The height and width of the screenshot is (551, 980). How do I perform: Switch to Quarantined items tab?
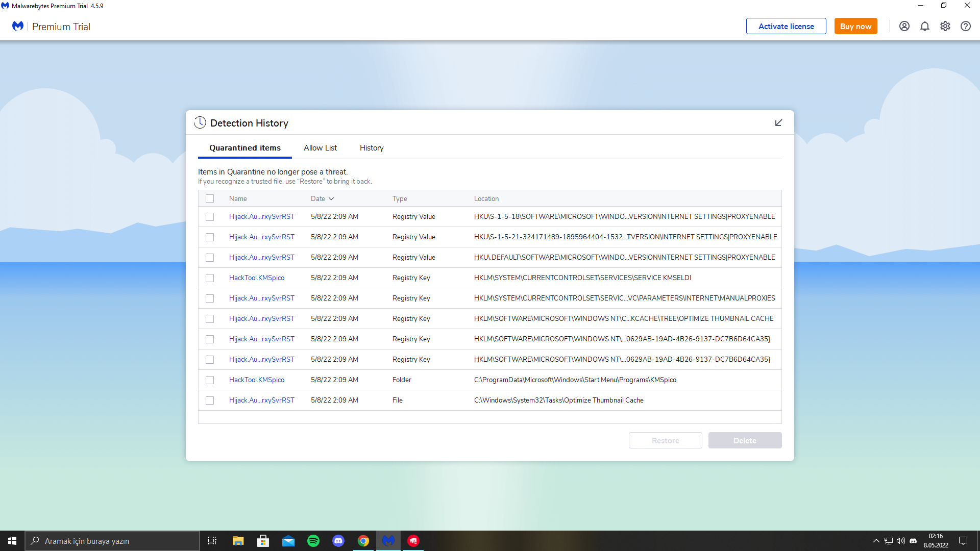pyautogui.click(x=245, y=148)
